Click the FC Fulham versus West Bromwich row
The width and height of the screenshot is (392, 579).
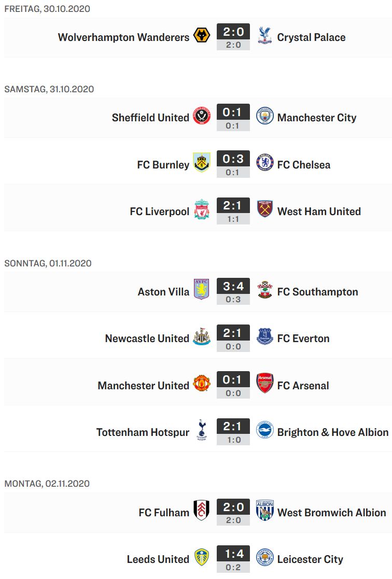coord(198,513)
